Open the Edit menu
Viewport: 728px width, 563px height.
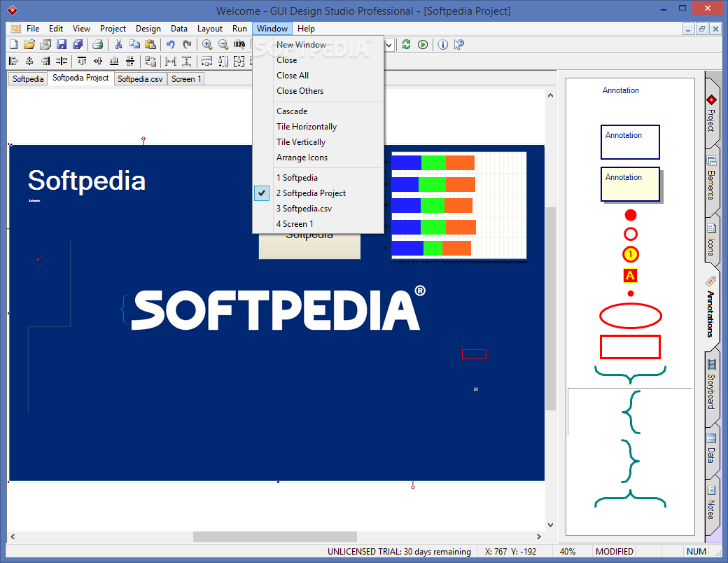[56, 28]
